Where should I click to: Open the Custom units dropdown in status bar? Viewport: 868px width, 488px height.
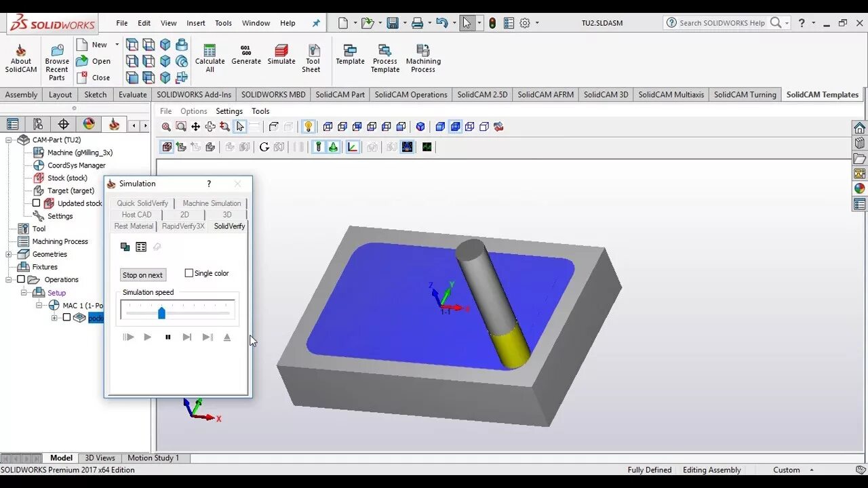(810, 470)
